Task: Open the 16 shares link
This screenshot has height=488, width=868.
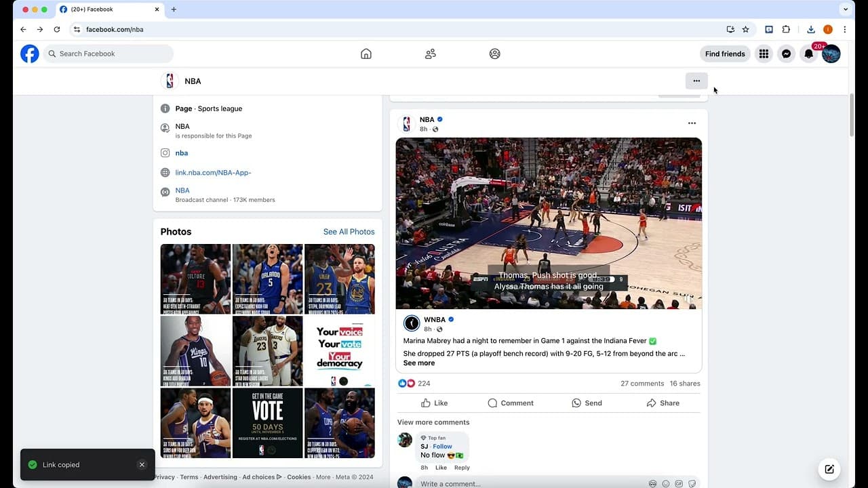Action: [x=685, y=384]
